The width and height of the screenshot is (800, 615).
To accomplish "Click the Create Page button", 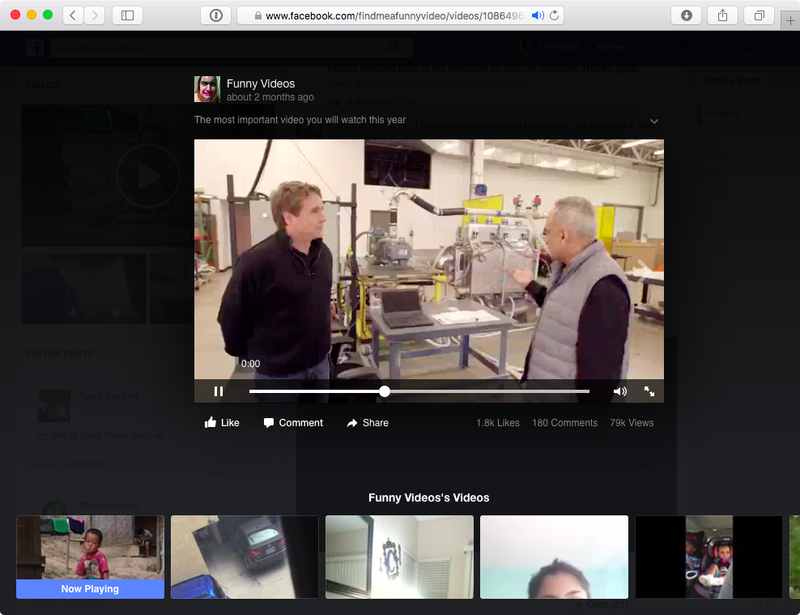I will coord(732,81).
